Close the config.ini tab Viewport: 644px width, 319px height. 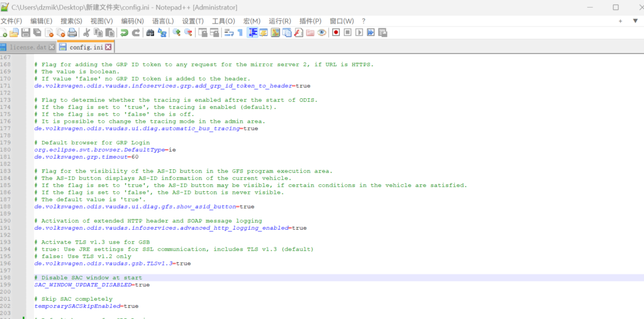[108, 47]
